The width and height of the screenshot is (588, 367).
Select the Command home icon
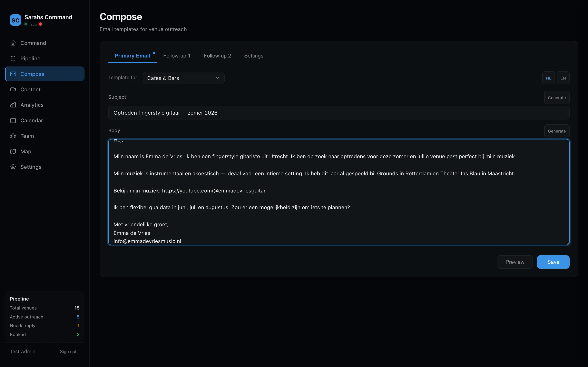13,43
